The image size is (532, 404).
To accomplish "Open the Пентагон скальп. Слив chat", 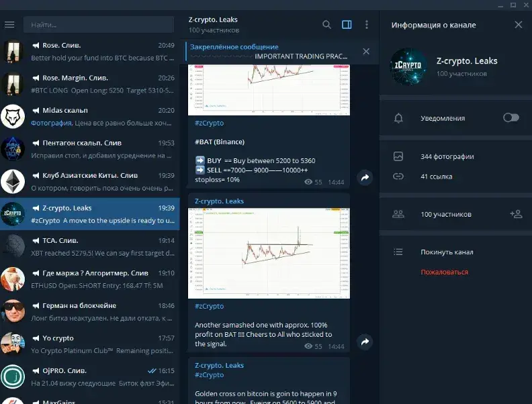I will (x=90, y=149).
